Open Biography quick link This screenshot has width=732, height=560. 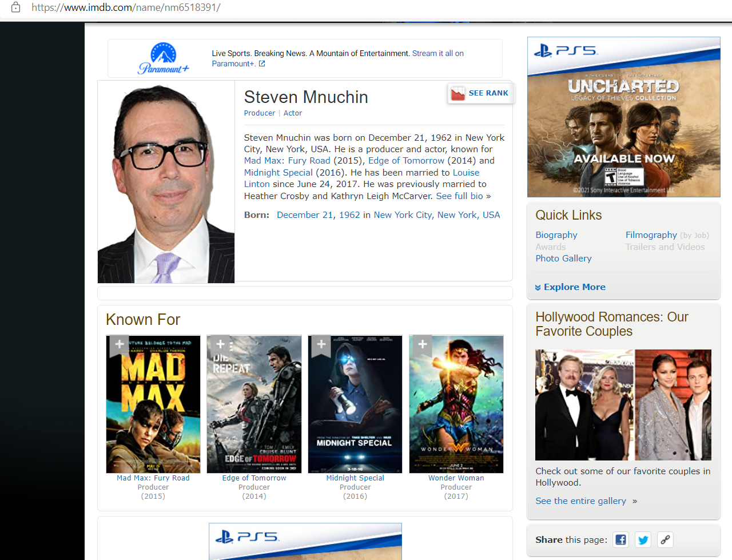(556, 235)
